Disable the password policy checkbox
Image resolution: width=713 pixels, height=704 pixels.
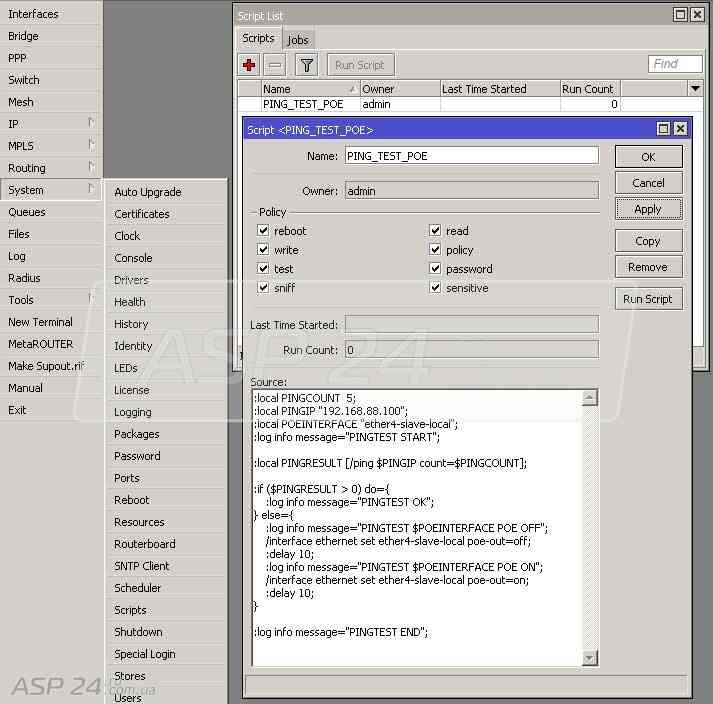coord(435,268)
